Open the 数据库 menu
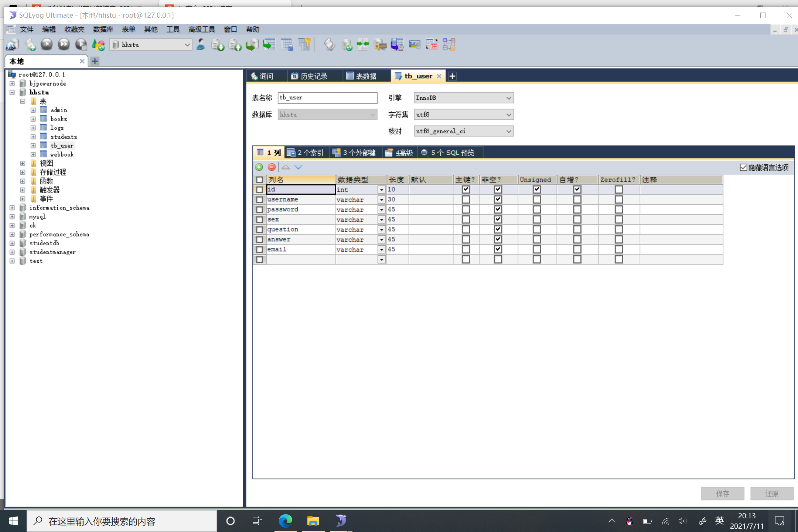This screenshot has height=532, width=798. click(x=103, y=29)
